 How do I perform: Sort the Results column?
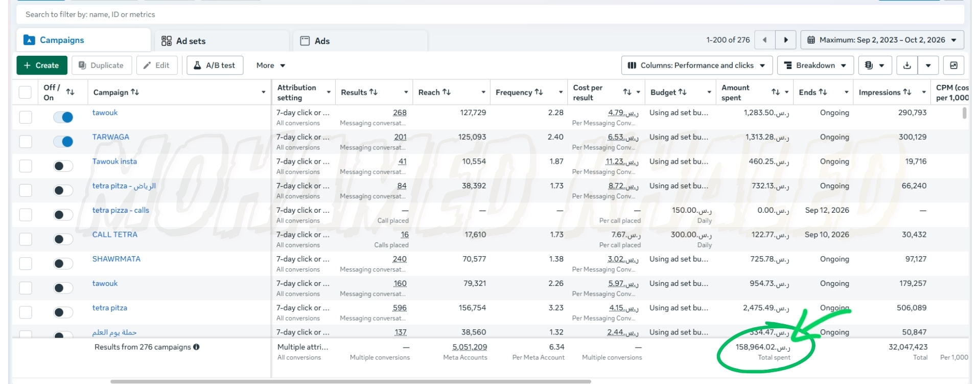click(374, 92)
